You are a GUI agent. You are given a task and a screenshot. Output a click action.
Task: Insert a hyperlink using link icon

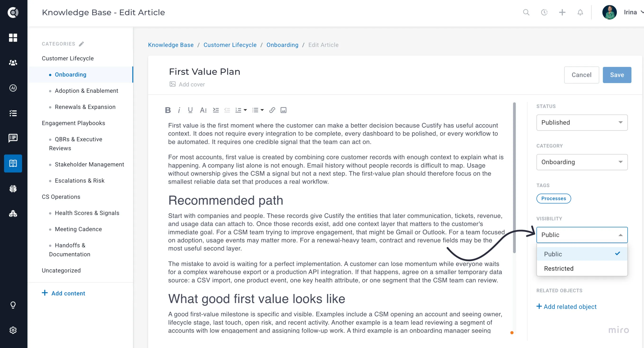pos(272,110)
